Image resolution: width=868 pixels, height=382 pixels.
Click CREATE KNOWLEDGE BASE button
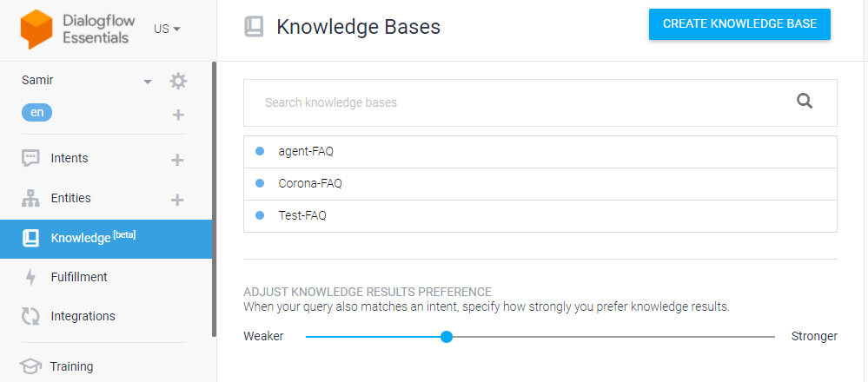point(739,24)
